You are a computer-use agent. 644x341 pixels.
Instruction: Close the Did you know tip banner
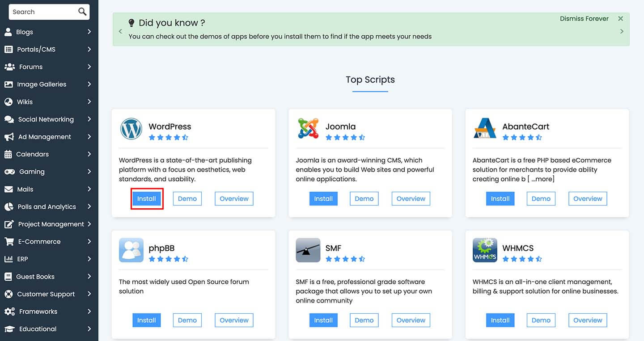(620, 18)
